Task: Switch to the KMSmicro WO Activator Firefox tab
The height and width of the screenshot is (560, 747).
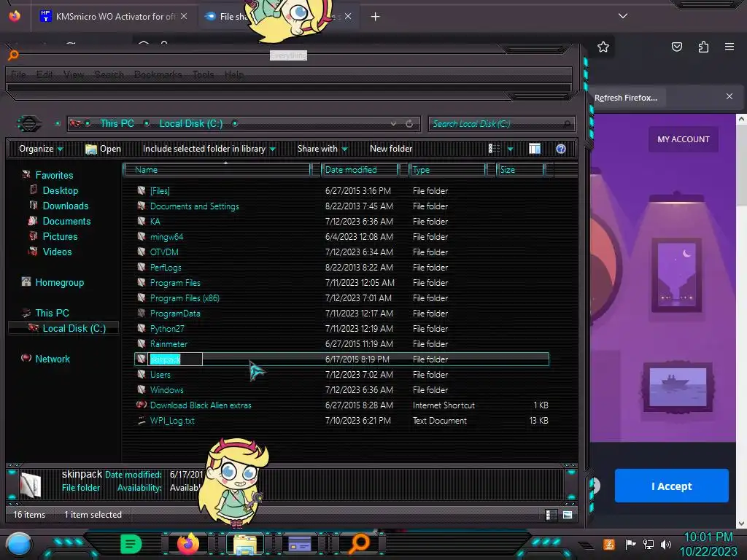Action: (x=115, y=16)
